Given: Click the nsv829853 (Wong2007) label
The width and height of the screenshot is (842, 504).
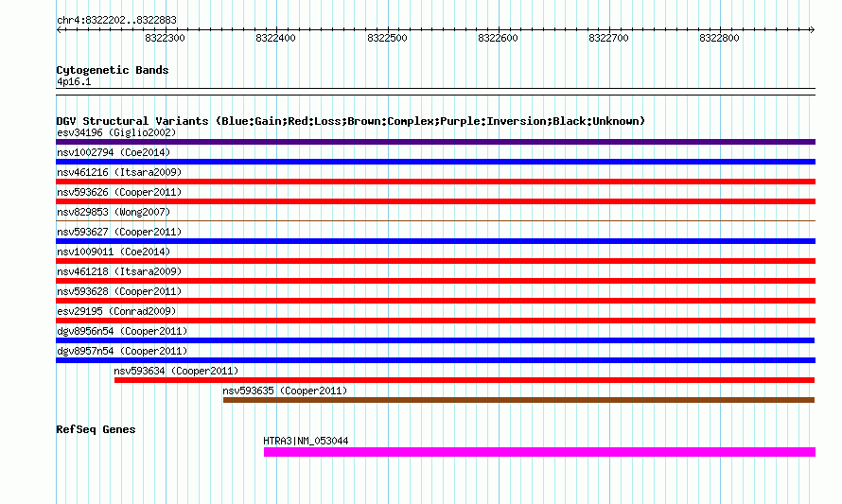Looking at the screenshot, I should [x=114, y=212].
